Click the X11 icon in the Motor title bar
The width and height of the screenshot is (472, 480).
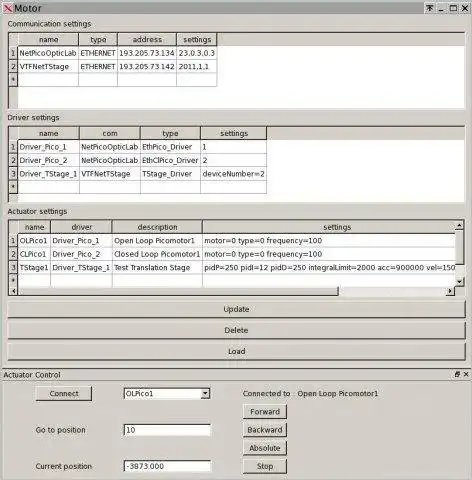point(7,8)
